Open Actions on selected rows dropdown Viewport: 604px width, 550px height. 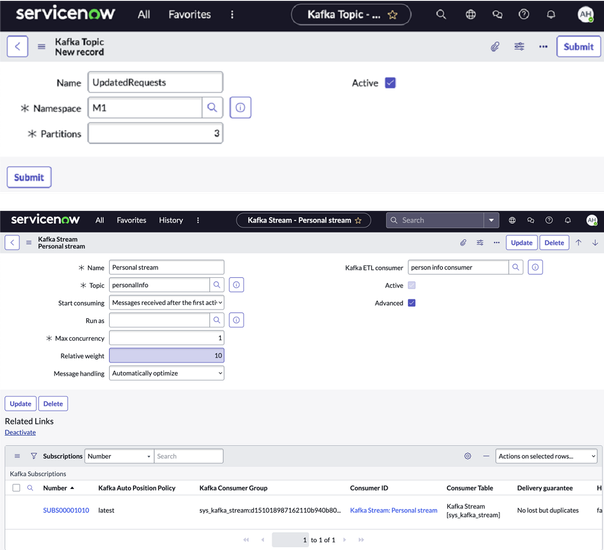(x=546, y=456)
